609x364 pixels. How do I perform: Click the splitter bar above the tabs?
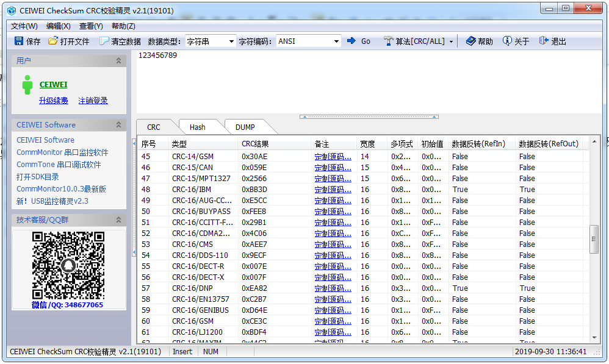tap(369, 116)
